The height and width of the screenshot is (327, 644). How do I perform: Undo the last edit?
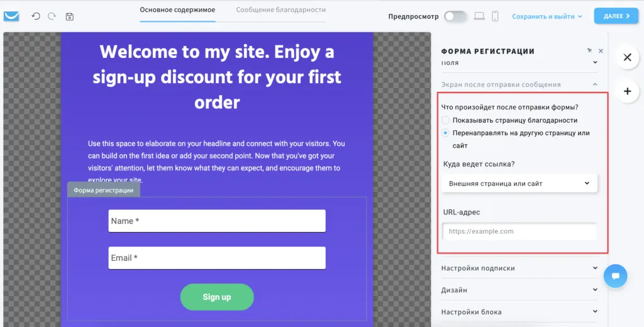[36, 16]
